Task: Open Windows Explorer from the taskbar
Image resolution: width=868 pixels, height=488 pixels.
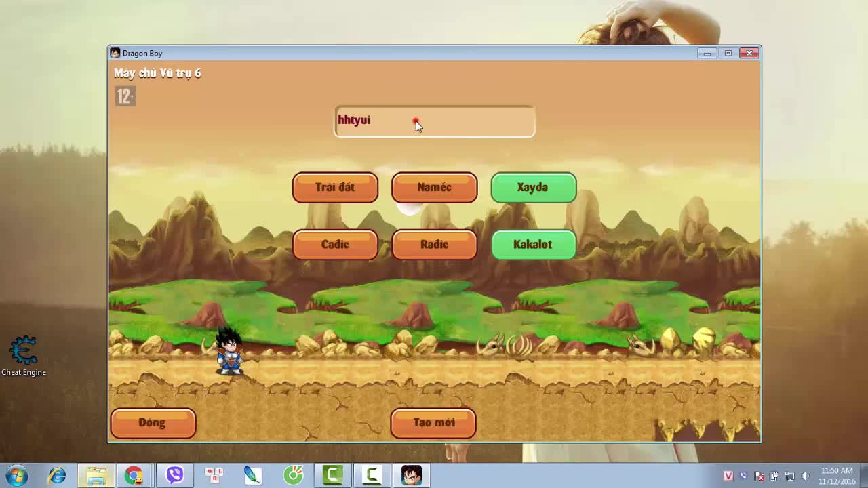Action: point(96,476)
